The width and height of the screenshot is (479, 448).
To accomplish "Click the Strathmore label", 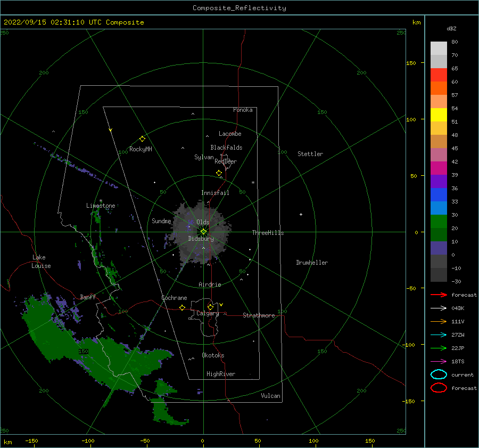I will tap(259, 315).
